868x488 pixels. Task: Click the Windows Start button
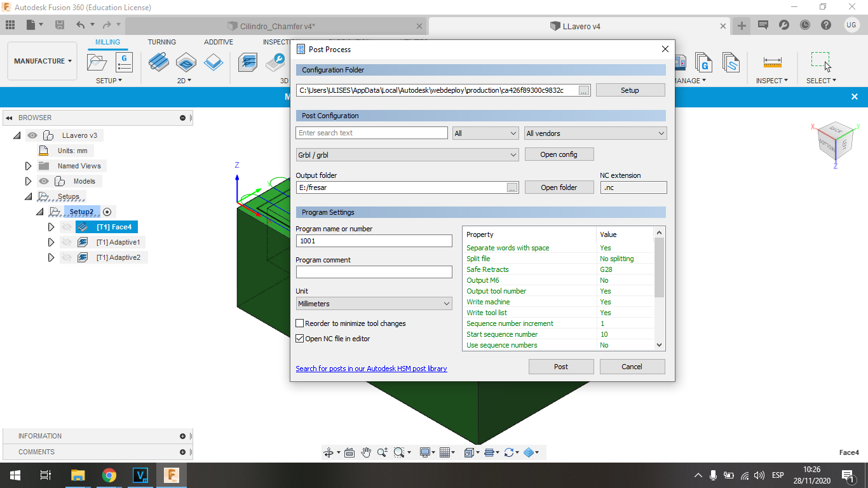[x=15, y=475]
